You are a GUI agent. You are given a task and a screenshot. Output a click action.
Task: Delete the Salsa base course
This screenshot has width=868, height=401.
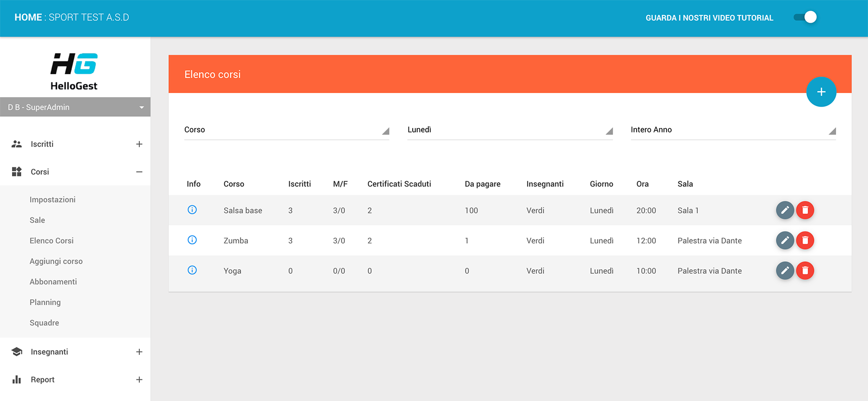805,210
